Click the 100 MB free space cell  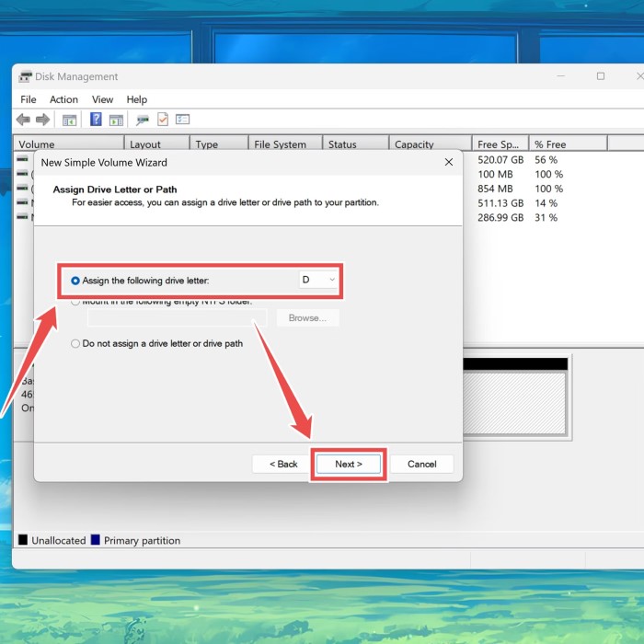point(495,175)
